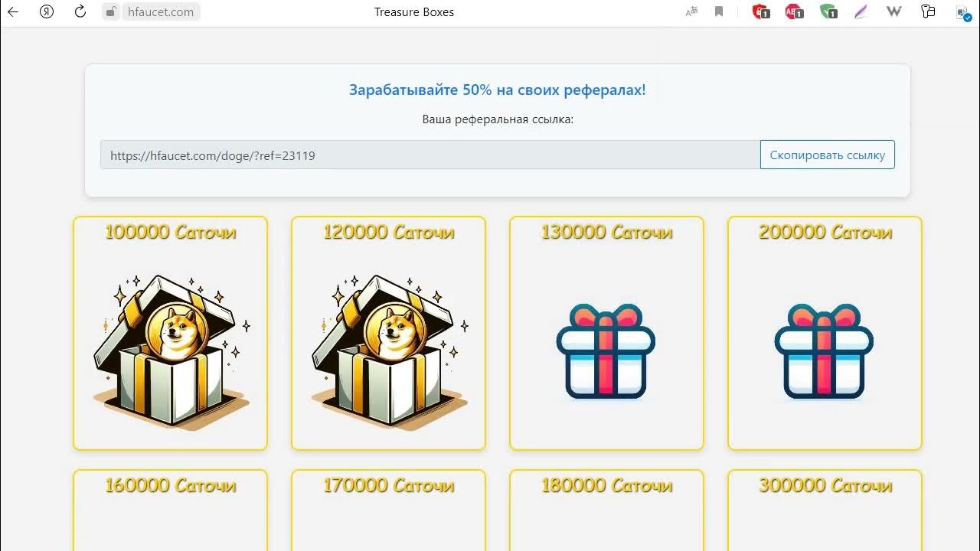Click the padlock site security icon
Image resolution: width=980 pixels, height=551 pixels.
111,11
